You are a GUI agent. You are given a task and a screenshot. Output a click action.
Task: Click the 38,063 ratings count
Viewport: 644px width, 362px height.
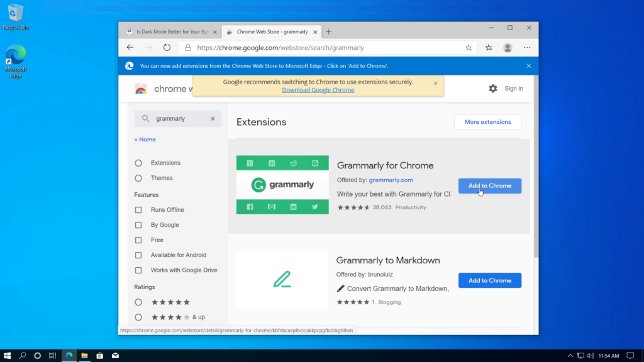click(x=382, y=207)
